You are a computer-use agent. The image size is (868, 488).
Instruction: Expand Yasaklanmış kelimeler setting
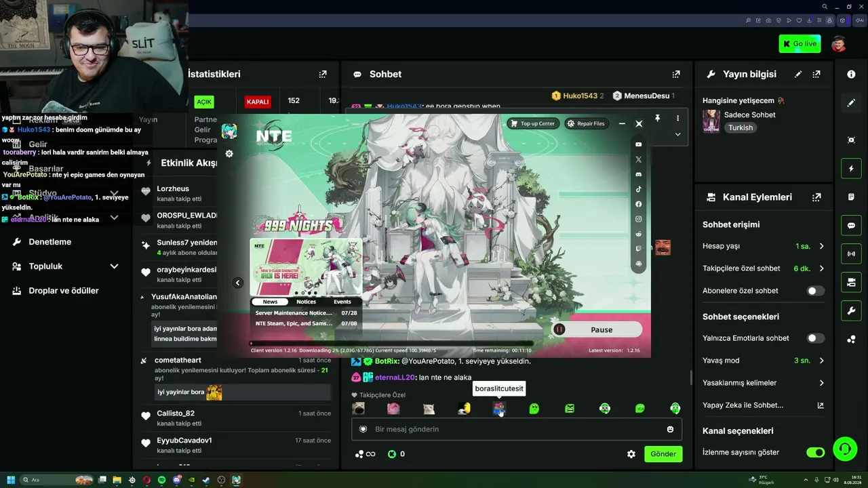[821, 383]
